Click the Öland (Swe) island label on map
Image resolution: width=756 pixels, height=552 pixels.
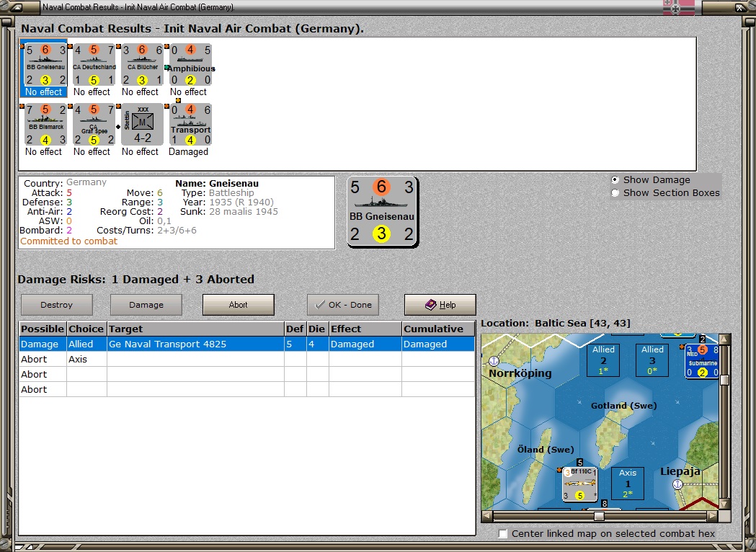[x=546, y=450]
